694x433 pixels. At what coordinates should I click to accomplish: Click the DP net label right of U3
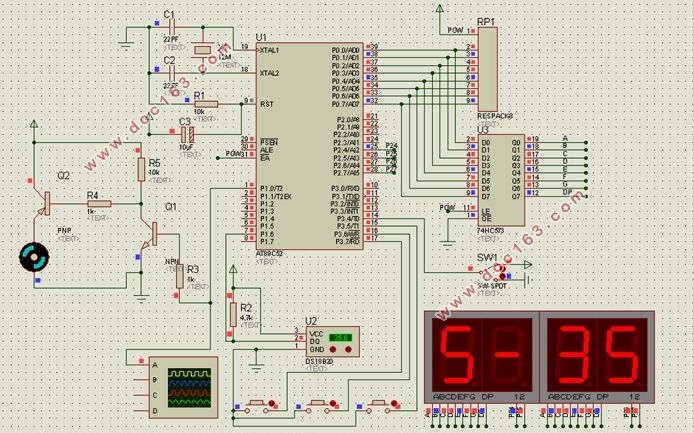(x=567, y=193)
